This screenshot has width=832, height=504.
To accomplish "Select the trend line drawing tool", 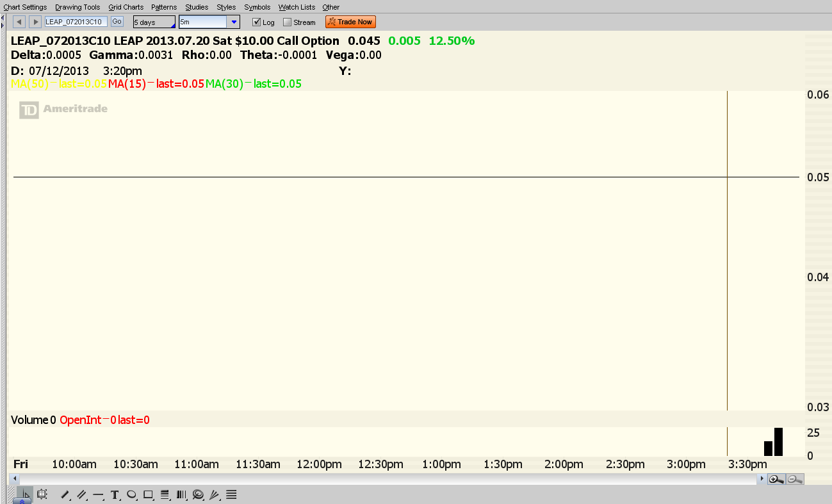I will tap(65, 494).
